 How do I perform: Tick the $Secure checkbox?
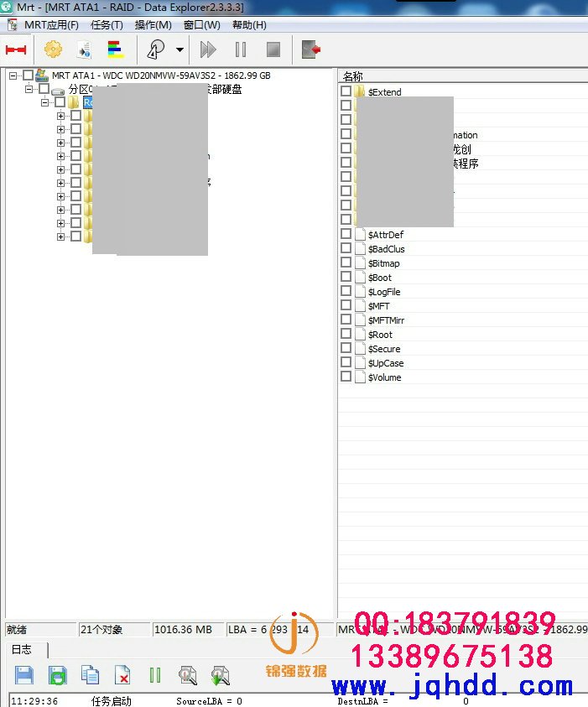coord(346,348)
